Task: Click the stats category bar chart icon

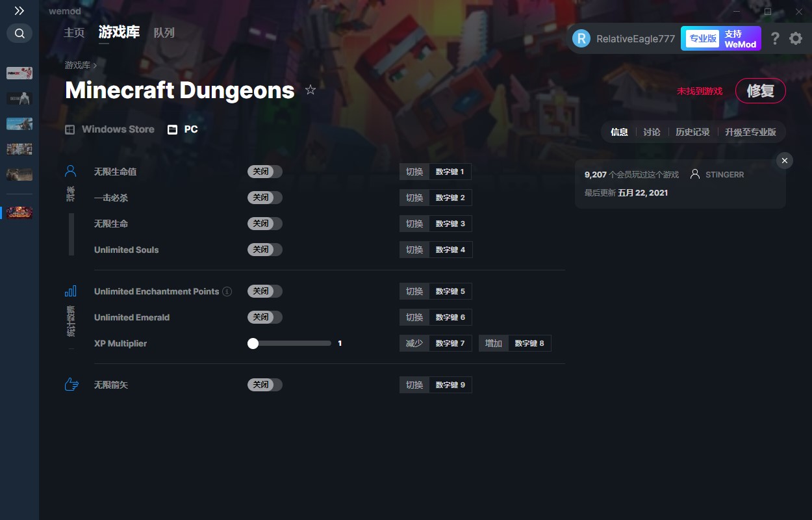Action: tap(71, 291)
